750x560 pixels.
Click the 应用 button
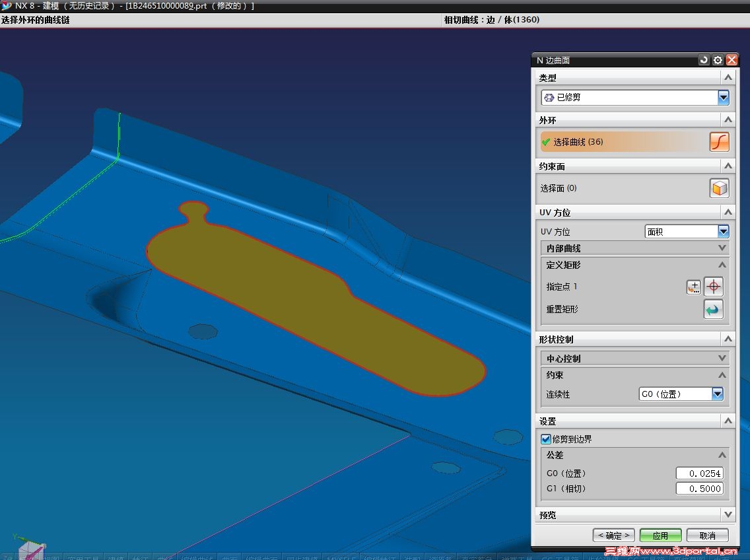(660, 536)
